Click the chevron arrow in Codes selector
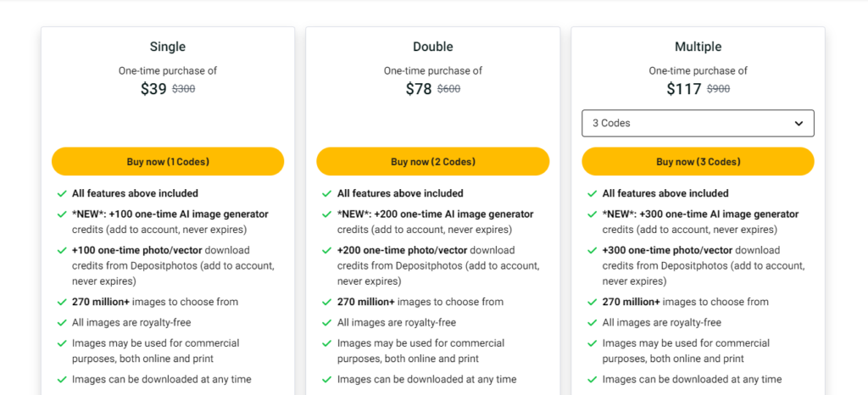The width and height of the screenshot is (868, 395). pyautogui.click(x=798, y=124)
